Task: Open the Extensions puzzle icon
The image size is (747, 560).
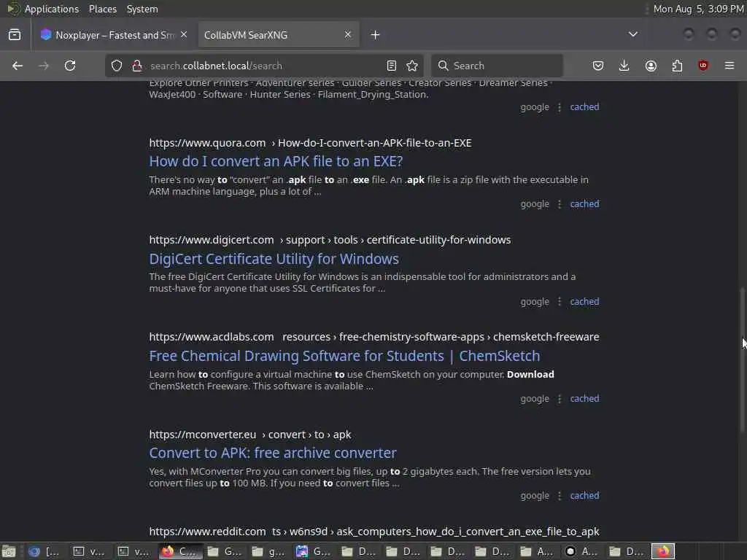Action: pyautogui.click(x=677, y=66)
